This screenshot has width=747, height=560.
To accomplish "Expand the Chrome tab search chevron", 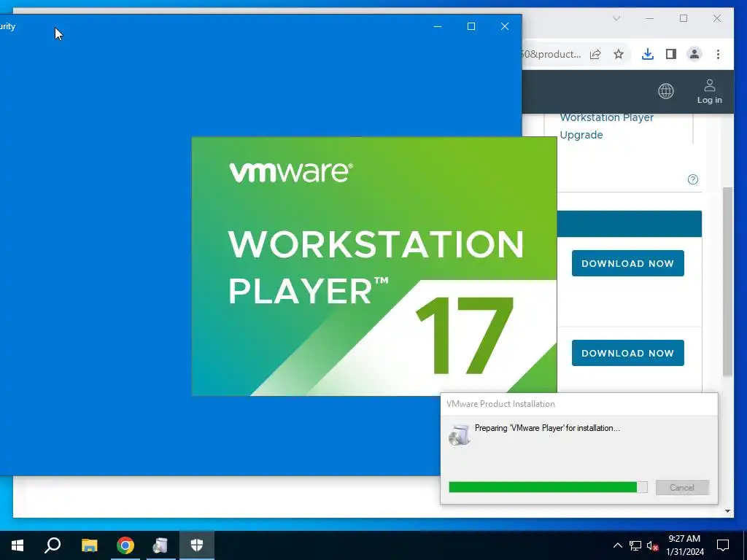I will [x=616, y=18].
